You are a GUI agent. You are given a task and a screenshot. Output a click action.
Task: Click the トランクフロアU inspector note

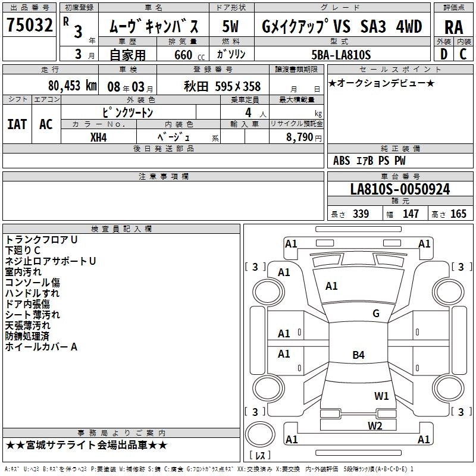[x=42, y=240]
